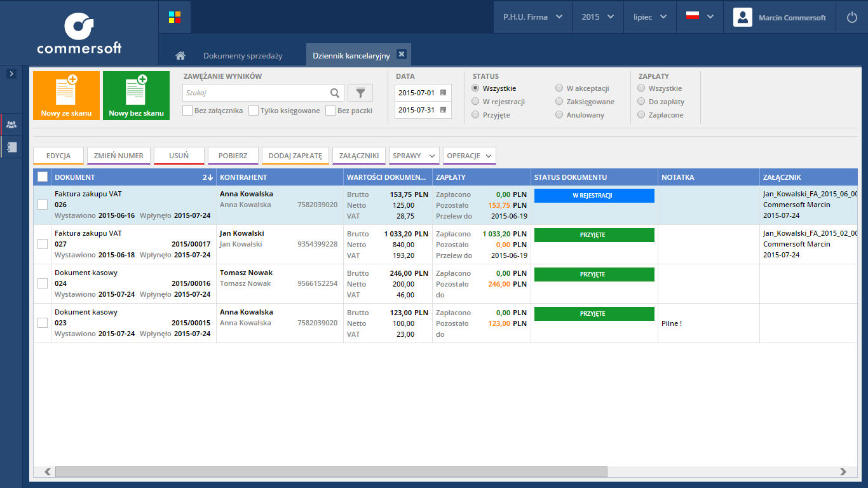Click Marcin Commersoft user name

coord(792,18)
